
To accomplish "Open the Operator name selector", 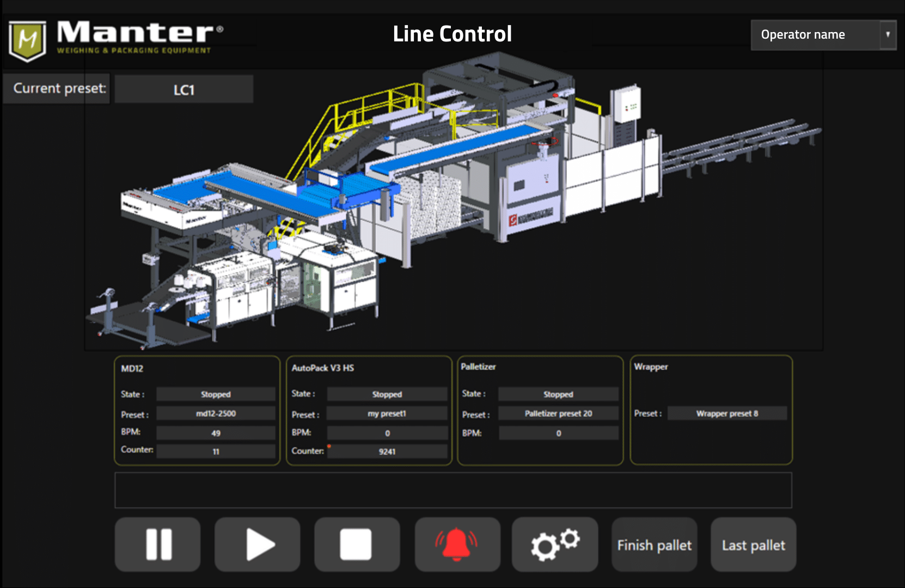I will (815, 35).
